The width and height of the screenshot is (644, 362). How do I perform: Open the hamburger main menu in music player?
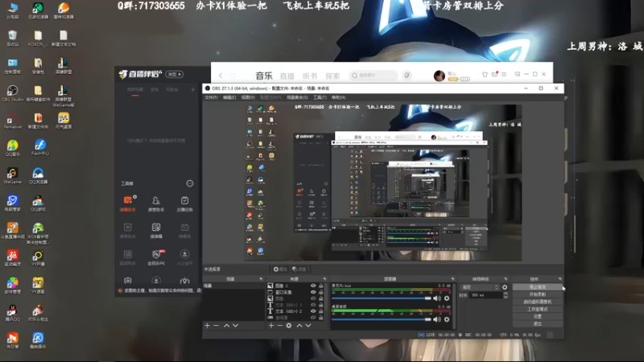coord(504,74)
